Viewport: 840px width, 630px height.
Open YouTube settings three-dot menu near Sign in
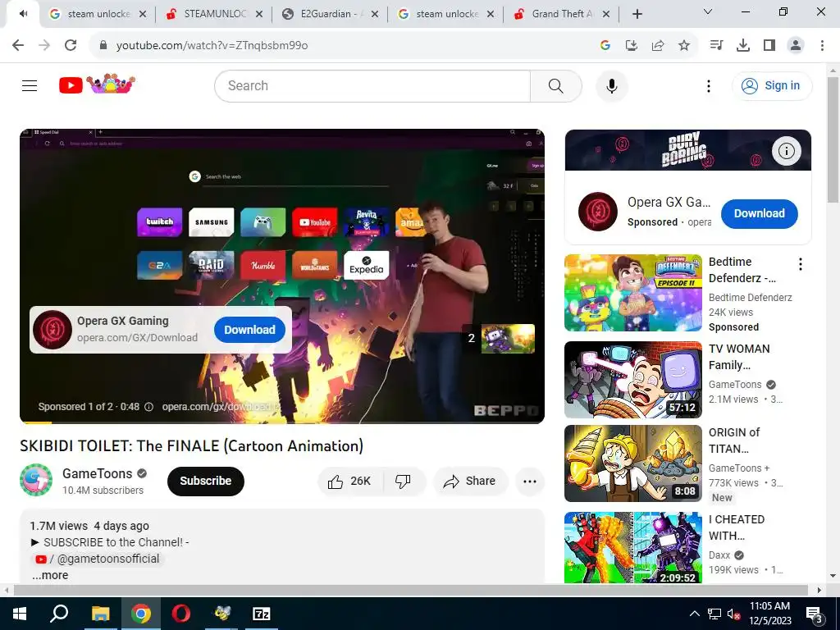(x=708, y=85)
